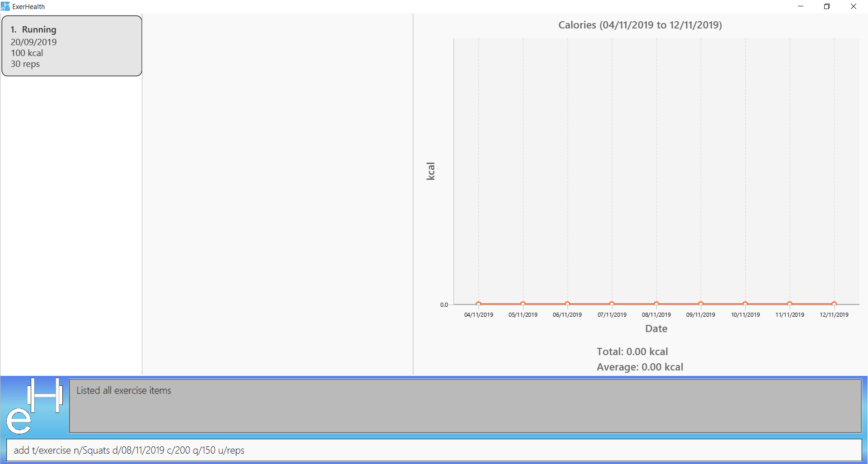The width and height of the screenshot is (868, 464).
Task: Click the 'ExerHealth' window title text
Action: 28,7
